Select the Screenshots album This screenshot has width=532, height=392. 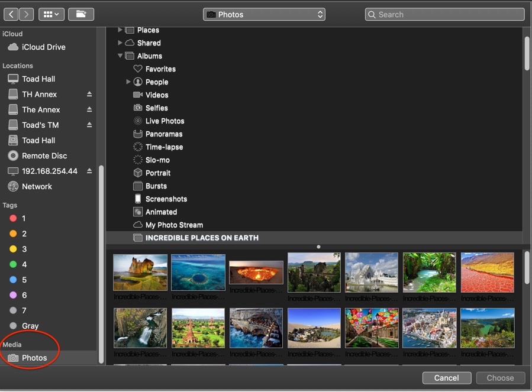click(x=166, y=199)
